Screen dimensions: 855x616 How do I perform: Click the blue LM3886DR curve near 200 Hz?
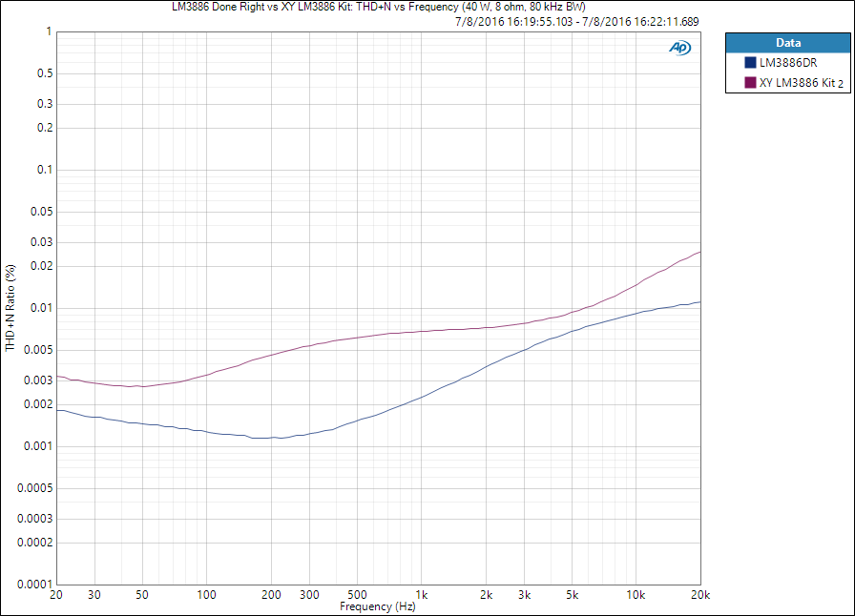pyautogui.click(x=271, y=437)
